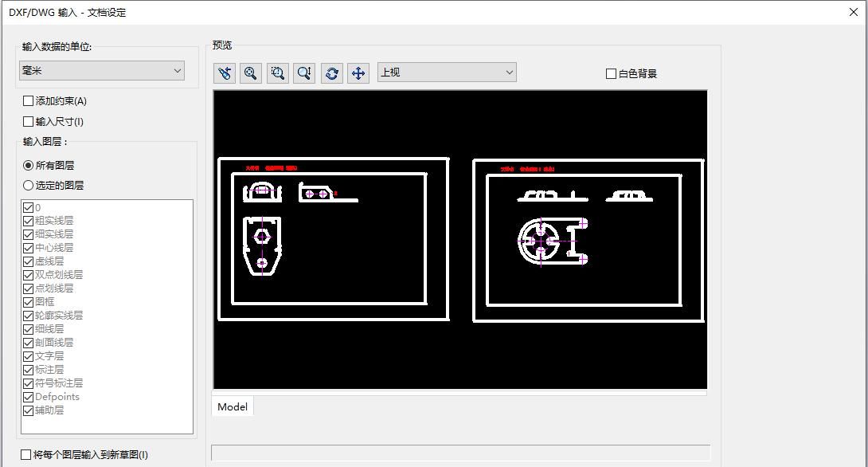The image size is (868, 467).
Task: Uncheck the 文字层 layer
Action: [28, 357]
